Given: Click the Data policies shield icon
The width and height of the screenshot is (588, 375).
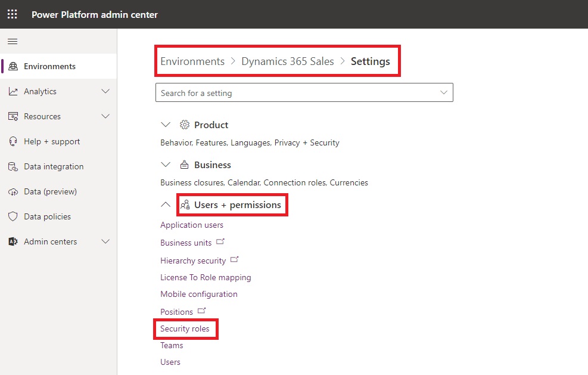Looking at the screenshot, I should [13, 216].
